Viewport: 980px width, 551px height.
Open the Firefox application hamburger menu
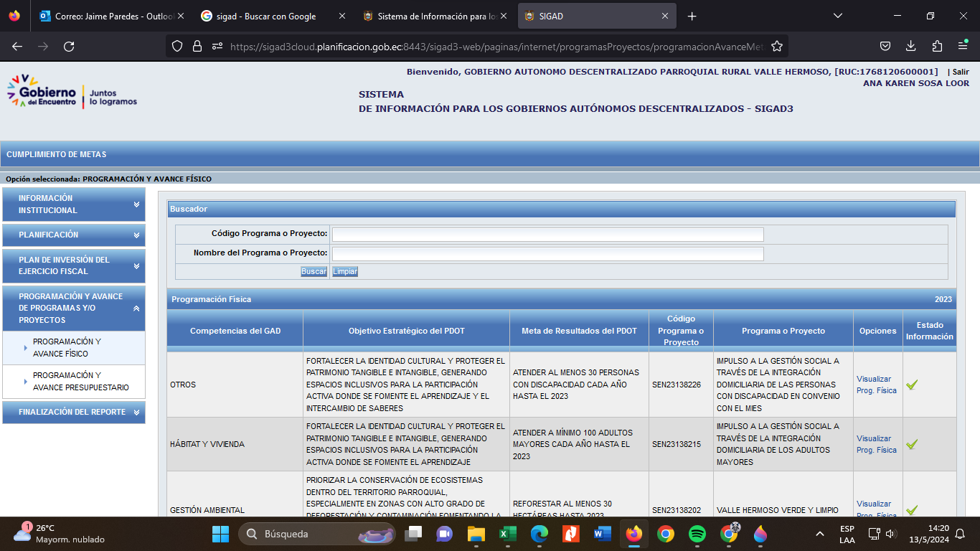(963, 47)
